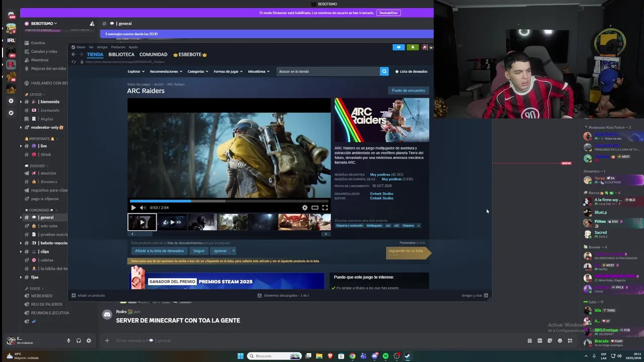Viewport: 644px width, 362px height.
Task: Select the first trailer thumbnail
Action: point(142,222)
